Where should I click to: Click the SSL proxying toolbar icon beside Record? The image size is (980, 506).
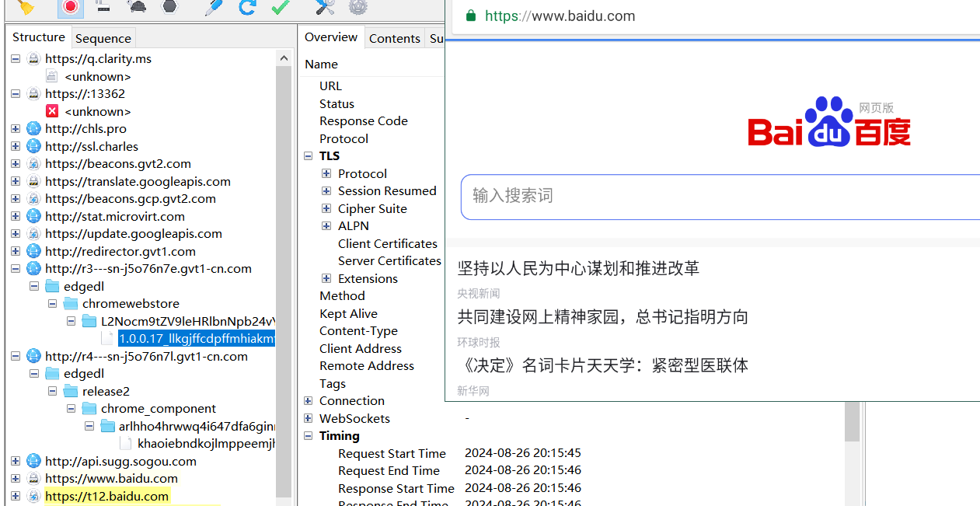[x=103, y=7]
